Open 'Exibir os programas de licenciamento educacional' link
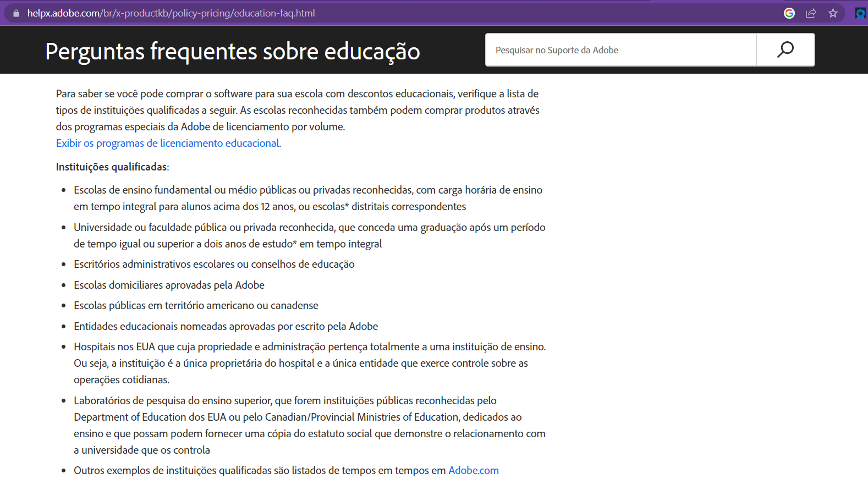Screen dimensions: 868x490 point(168,143)
